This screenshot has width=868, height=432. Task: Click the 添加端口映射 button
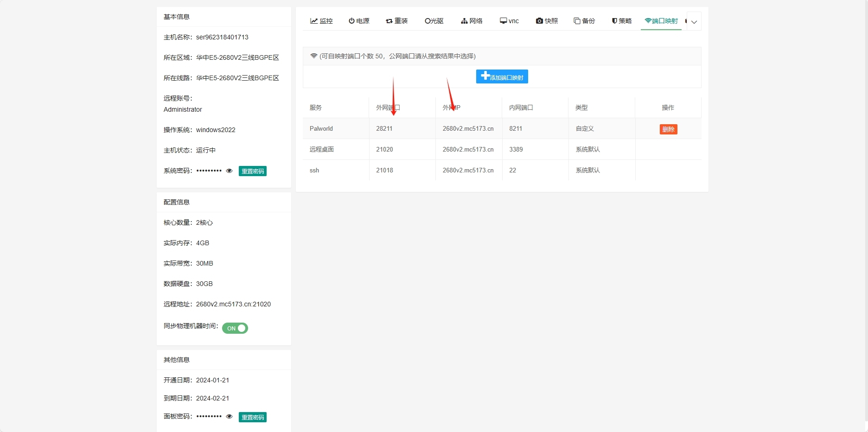[x=502, y=76]
